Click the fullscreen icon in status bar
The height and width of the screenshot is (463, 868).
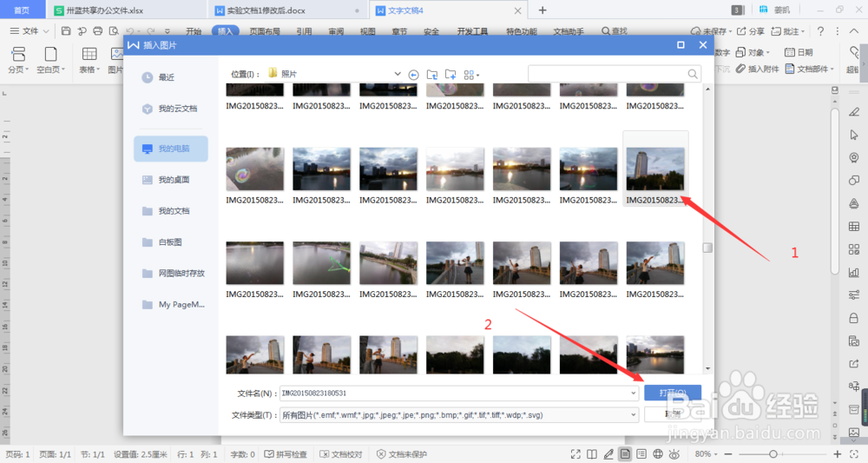[575, 454]
